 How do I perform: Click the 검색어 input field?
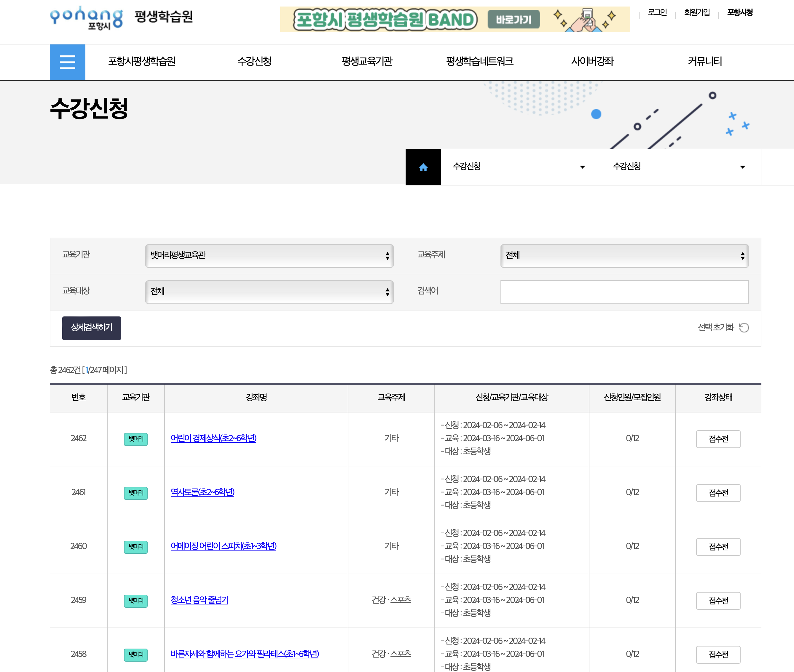(624, 292)
